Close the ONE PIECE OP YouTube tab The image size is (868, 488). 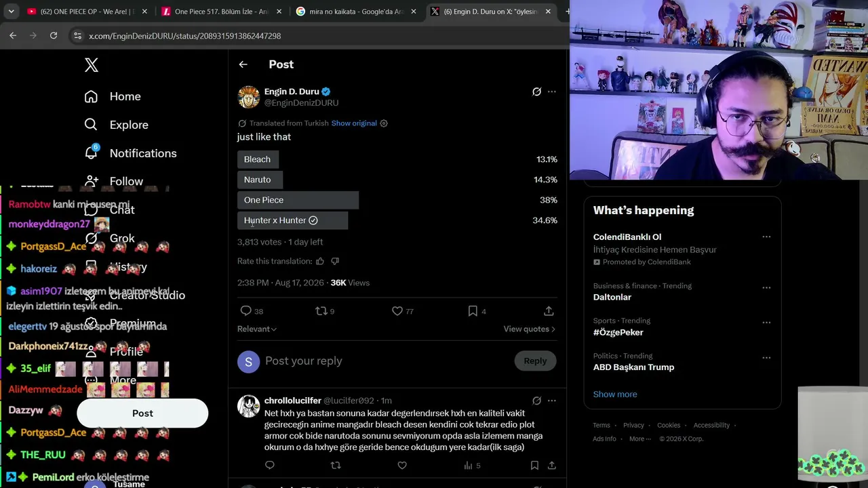(144, 12)
